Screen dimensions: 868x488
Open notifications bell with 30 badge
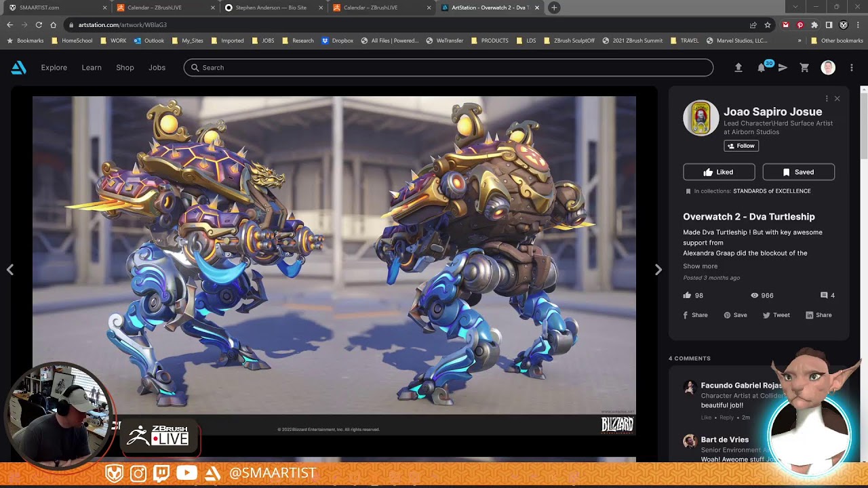point(763,67)
